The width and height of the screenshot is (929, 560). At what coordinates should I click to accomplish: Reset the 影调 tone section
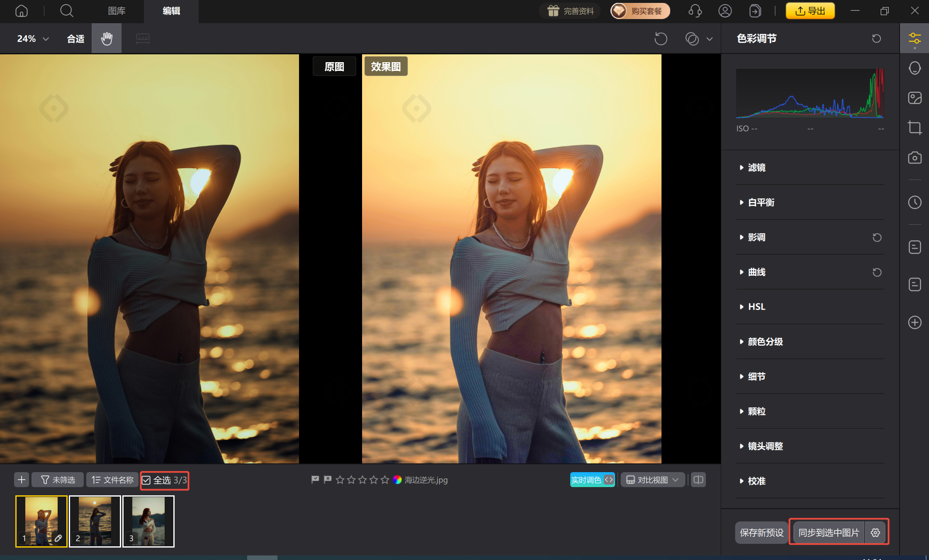[x=877, y=238]
